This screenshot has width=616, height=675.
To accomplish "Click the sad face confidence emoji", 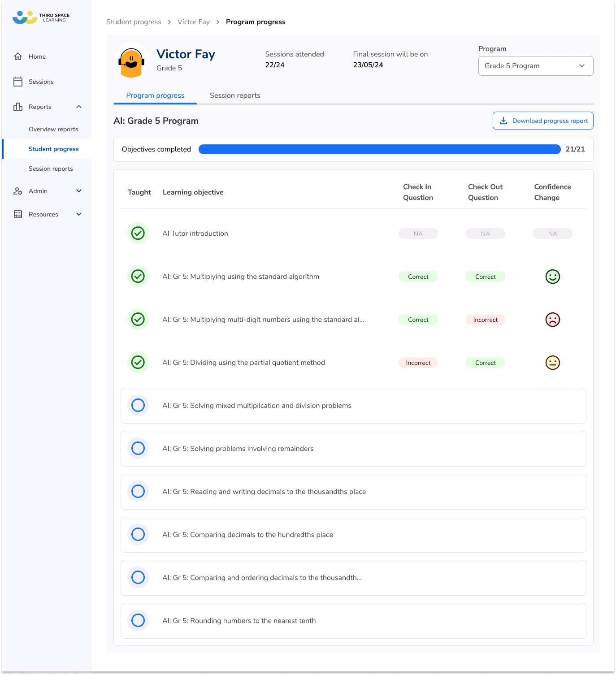I will [552, 320].
